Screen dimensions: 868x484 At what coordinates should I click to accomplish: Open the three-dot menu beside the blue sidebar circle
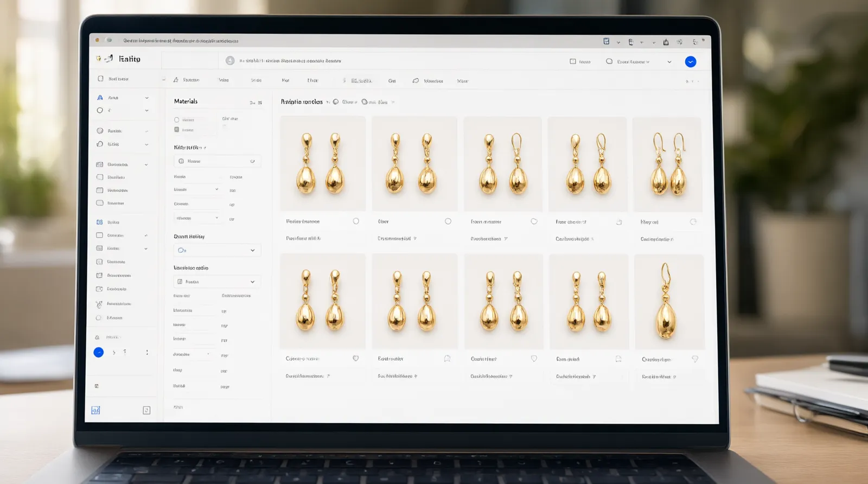[x=147, y=352]
